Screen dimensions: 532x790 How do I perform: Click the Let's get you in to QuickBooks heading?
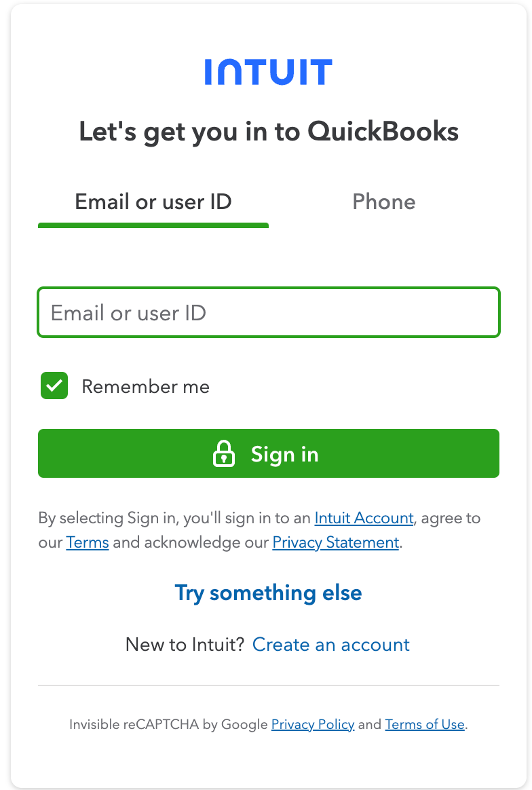tap(269, 131)
